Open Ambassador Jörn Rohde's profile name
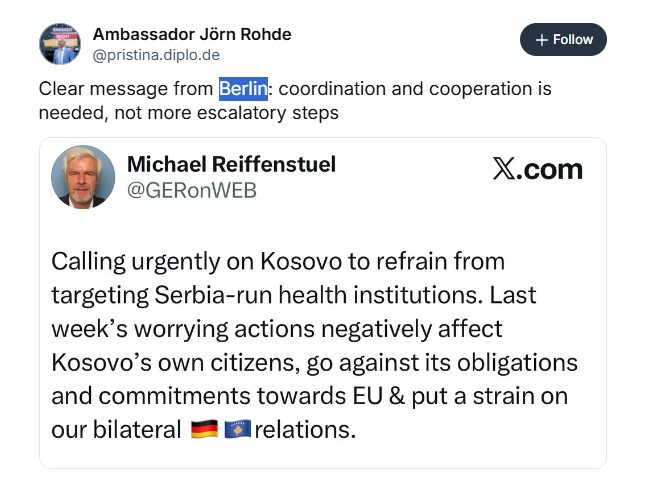This screenshot has width=664, height=482. (x=192, y=34)
